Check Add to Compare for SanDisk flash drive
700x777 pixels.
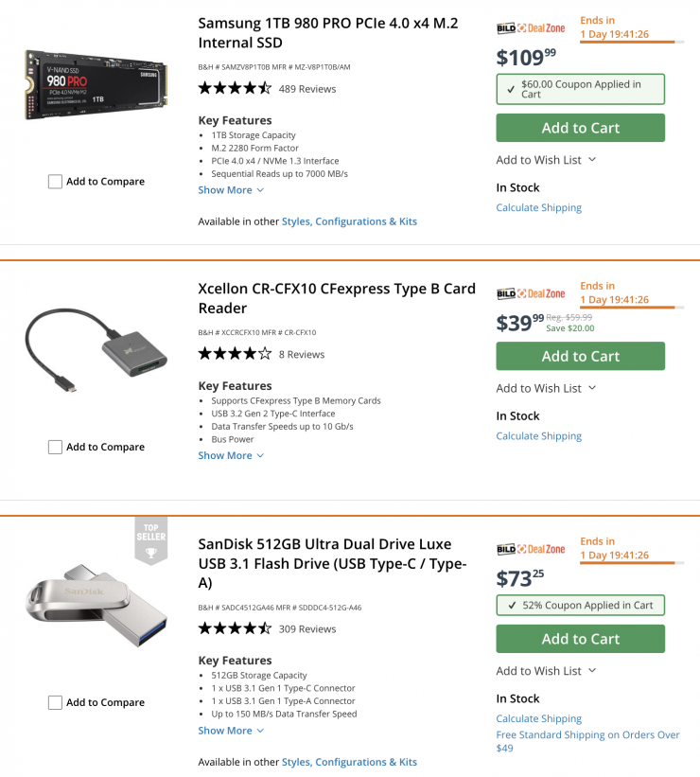pyautogui.click(x=55, y=702)
